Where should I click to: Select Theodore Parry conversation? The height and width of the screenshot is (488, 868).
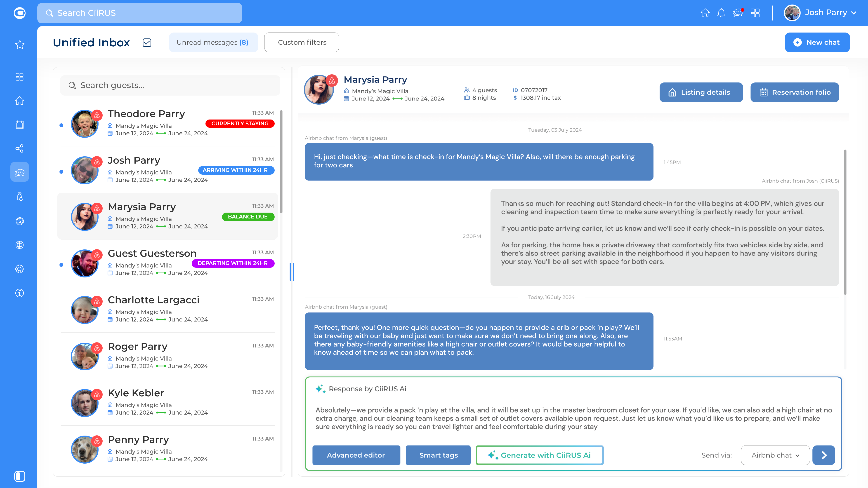(168, 123)
